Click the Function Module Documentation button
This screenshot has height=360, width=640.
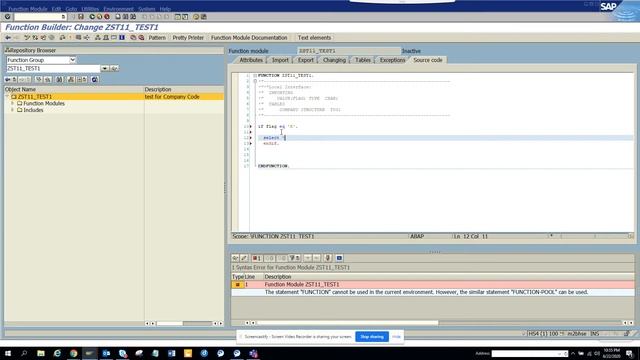coord(249,38)
